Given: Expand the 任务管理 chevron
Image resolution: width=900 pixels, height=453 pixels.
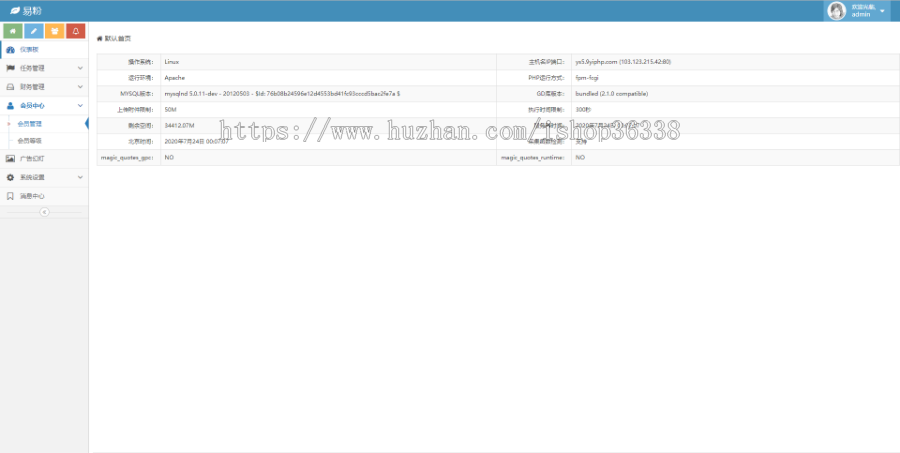Looking at the screenshot, I should [x=80, y=68].
